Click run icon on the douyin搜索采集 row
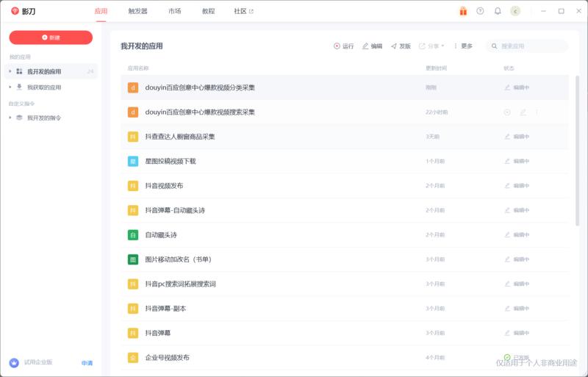Screen dimensions: 588x377 click(x=507, y=112)
